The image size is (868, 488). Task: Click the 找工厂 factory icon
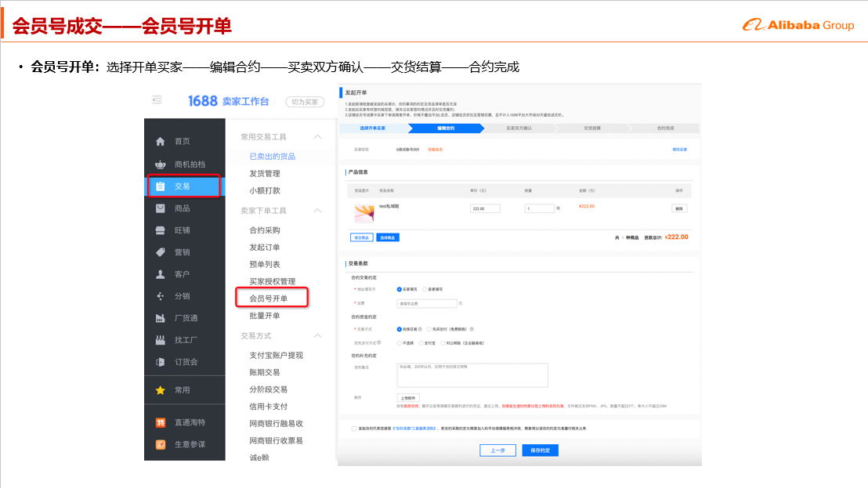tap(160, 340)
